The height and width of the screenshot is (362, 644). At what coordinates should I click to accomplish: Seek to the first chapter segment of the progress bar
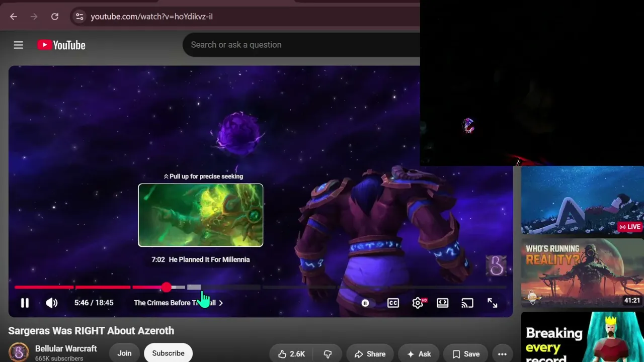[44, 287]
